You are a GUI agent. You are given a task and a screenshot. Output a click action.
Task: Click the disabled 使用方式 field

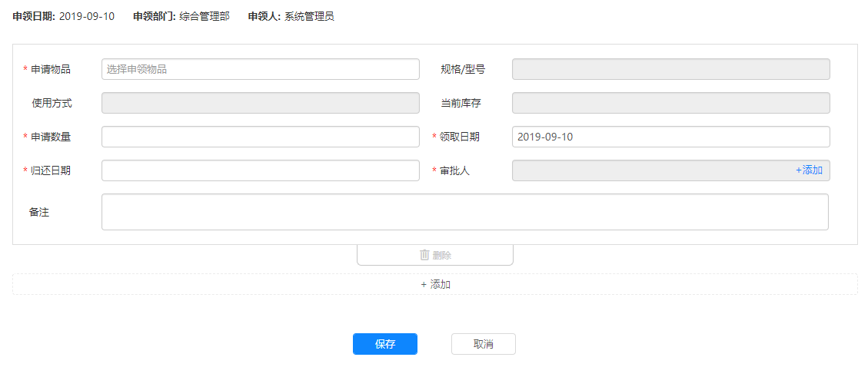click(x=260, y=103)
